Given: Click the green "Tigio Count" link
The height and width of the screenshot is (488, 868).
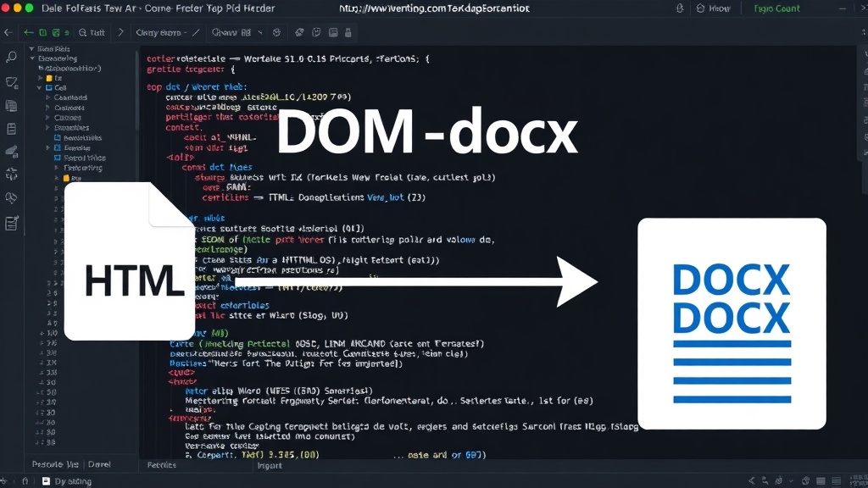Looking at the screenshot, I should pyautogui.click(x=776, y=8).
